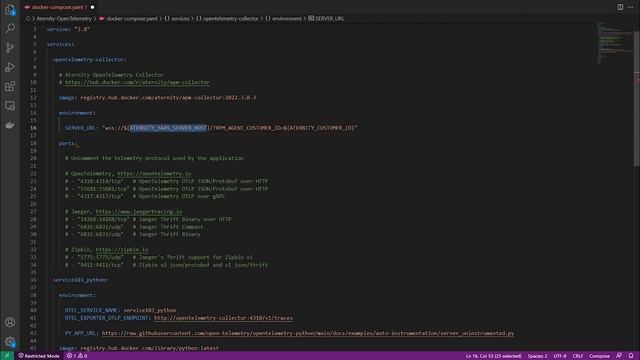Click the "9411:9411/tcp" Zipkin port line
The width and height of the screenshot is (640, 360).
pyautogui.click(x=167, y=265)
